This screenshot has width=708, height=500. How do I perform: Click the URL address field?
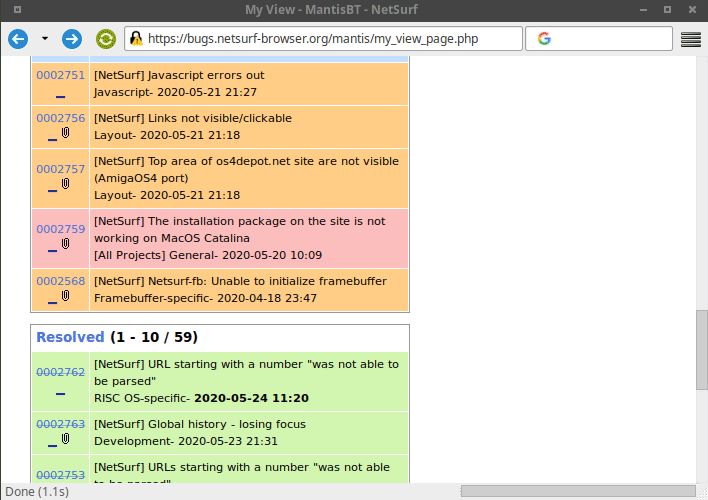tap(330, 39)
